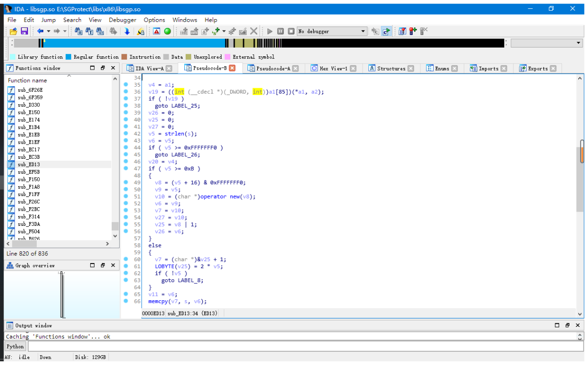Open the green plus-S icon dropdown arrow
Screen dimensions: 588x365
(x=224, y=31)
